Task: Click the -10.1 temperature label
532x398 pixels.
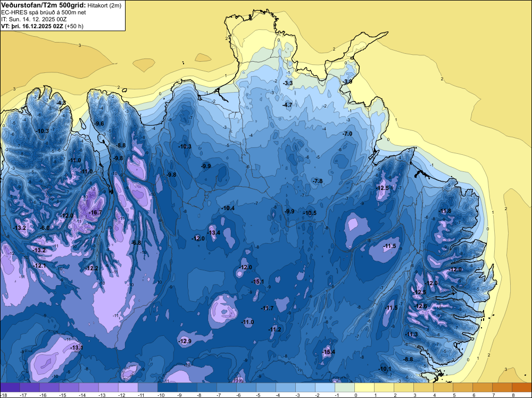Action: point(385,369)
